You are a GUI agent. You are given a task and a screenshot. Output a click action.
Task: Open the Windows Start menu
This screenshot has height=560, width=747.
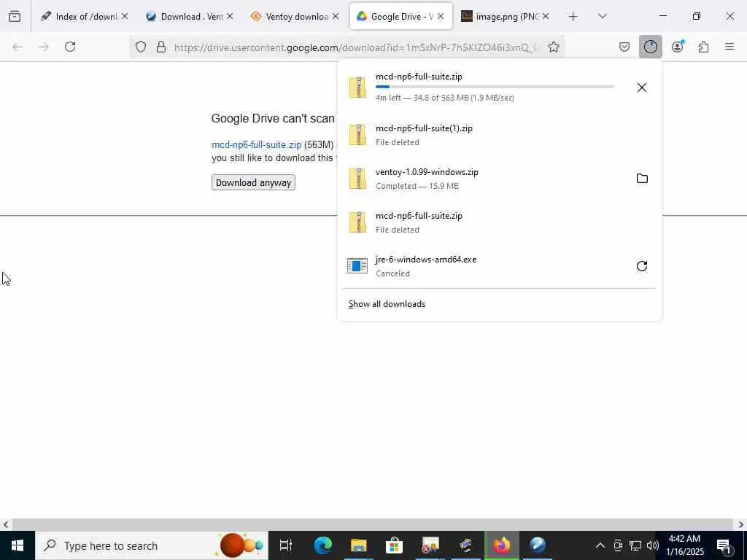18,545
